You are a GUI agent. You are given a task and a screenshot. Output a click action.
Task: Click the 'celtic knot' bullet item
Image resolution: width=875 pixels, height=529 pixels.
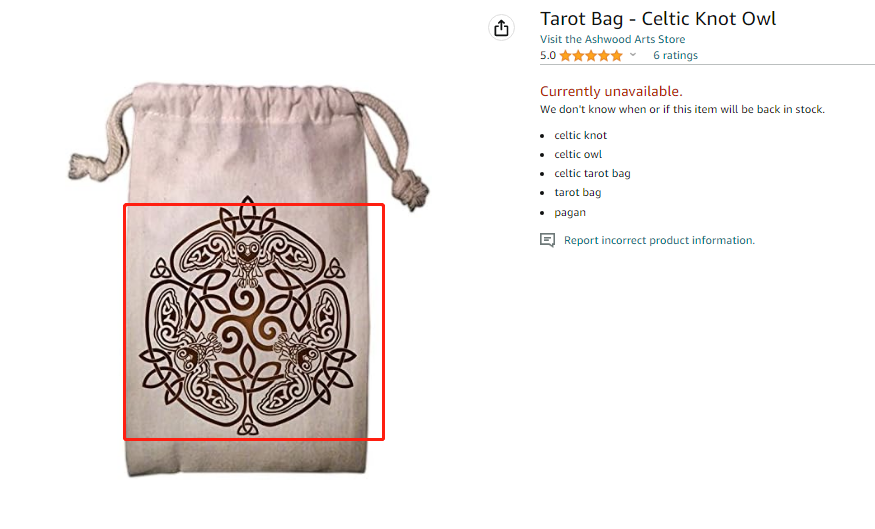(x=581, y=135)
